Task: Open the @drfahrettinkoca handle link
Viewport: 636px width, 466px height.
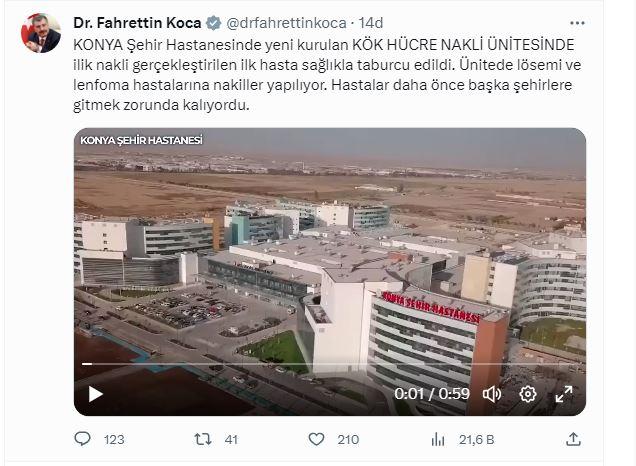Action: 286,23
